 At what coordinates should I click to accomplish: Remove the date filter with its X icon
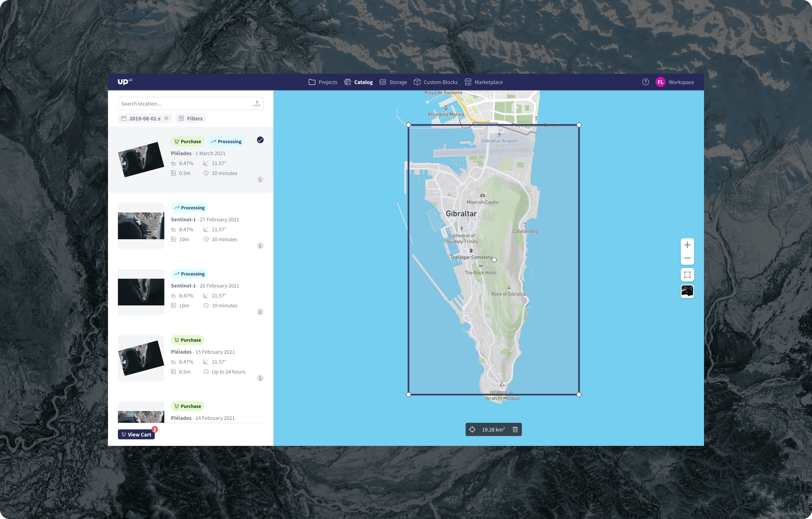point(166,118)
